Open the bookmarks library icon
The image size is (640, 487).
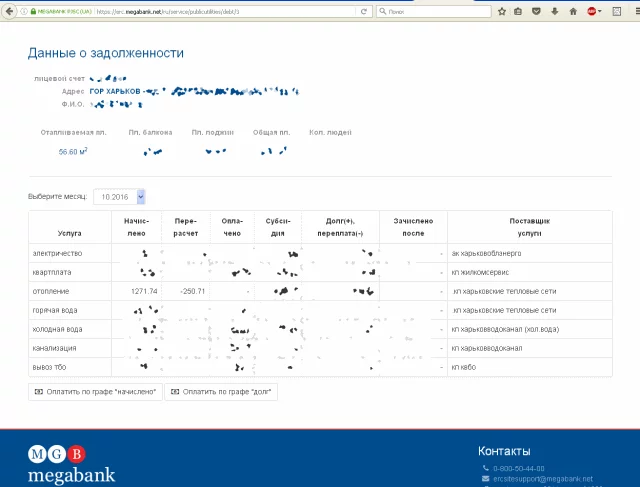[518, 11]
